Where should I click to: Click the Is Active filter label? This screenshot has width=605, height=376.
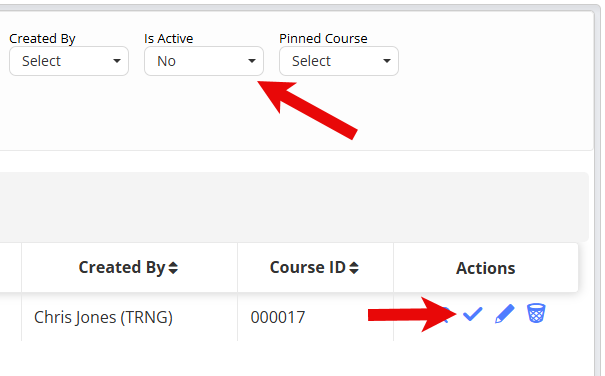point(169,39)
